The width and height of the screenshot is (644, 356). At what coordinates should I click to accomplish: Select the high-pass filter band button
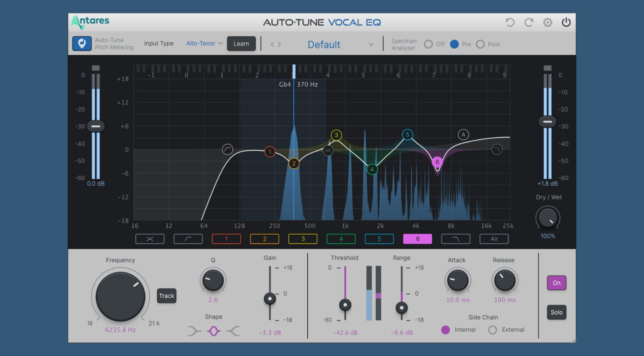tap(188, 239)
